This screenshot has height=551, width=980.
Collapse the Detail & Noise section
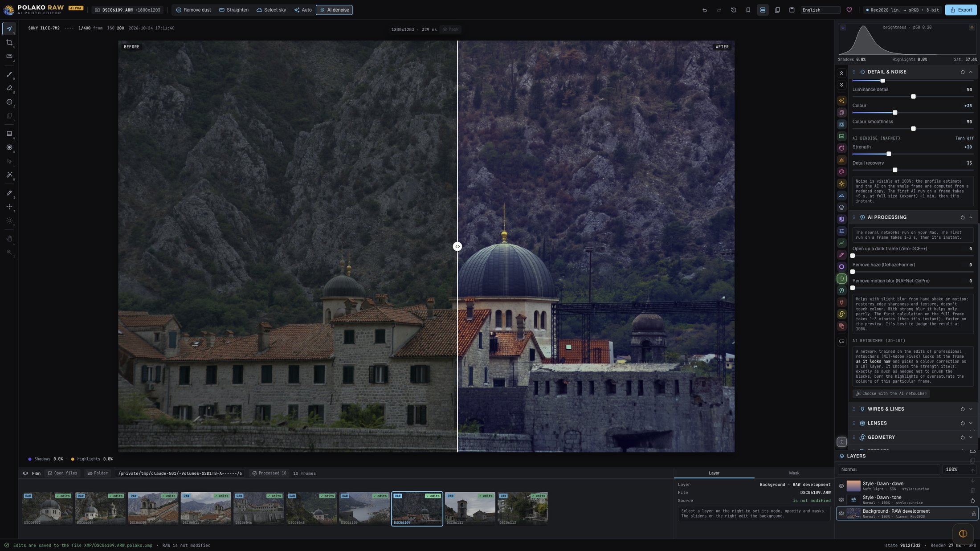click(x=971, y=72)
